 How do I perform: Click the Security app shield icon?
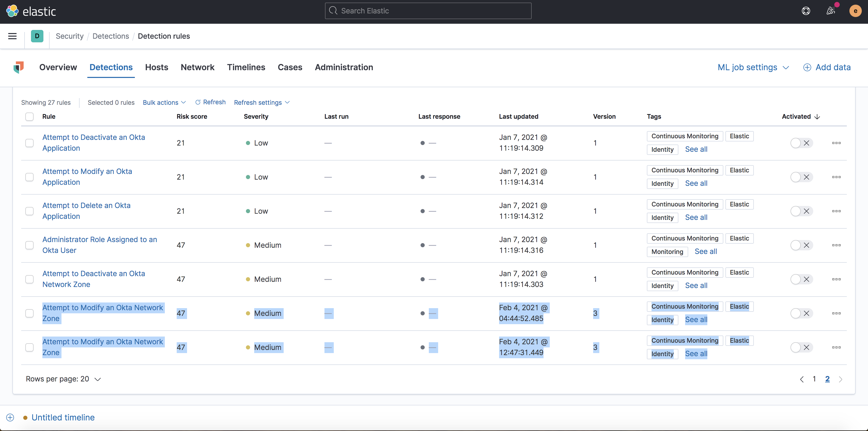(x=19, y=67)
